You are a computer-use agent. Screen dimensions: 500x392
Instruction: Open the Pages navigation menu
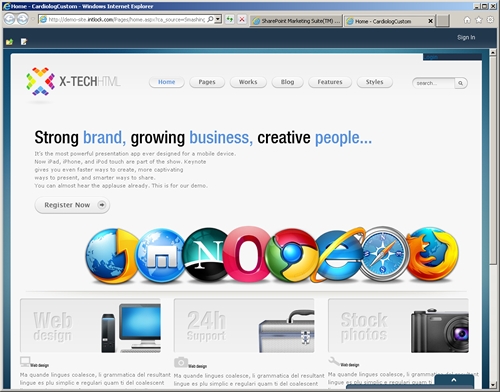[x=207, y=82]
